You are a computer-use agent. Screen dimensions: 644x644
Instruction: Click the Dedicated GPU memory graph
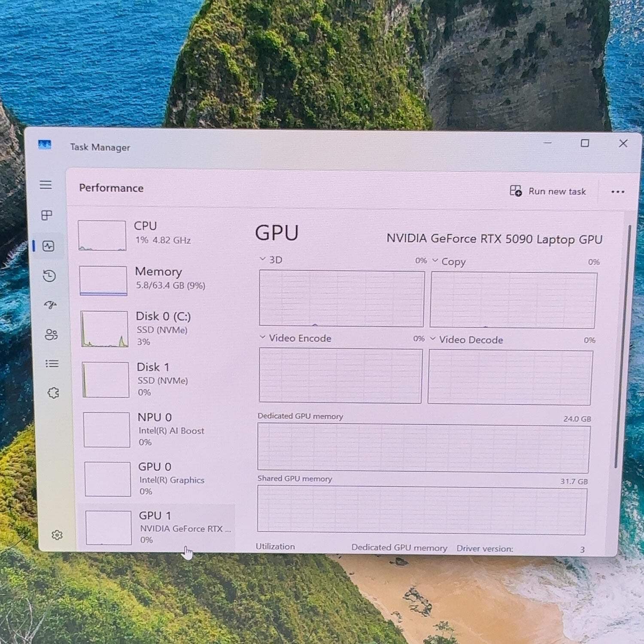pyautogui.click(x=424, y=448)
